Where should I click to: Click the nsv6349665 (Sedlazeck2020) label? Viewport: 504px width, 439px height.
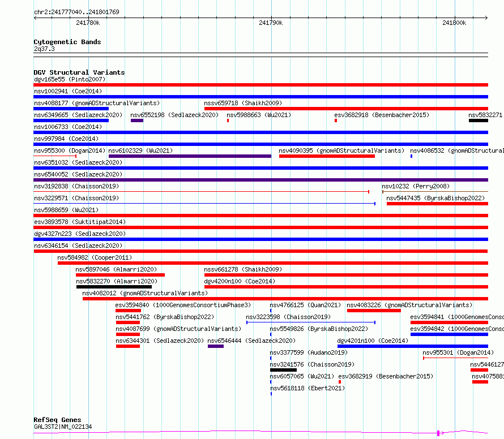78,115
